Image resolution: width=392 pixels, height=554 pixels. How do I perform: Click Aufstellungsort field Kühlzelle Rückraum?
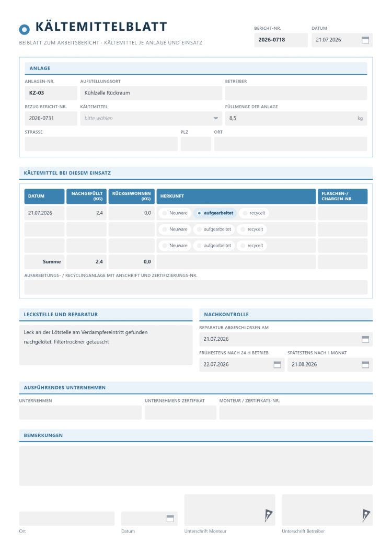tap(151, 93)
